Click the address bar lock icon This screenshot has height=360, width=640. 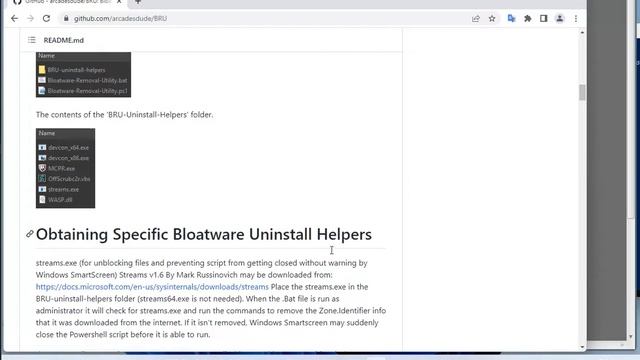pyautogui.click(x=66, y=18)
